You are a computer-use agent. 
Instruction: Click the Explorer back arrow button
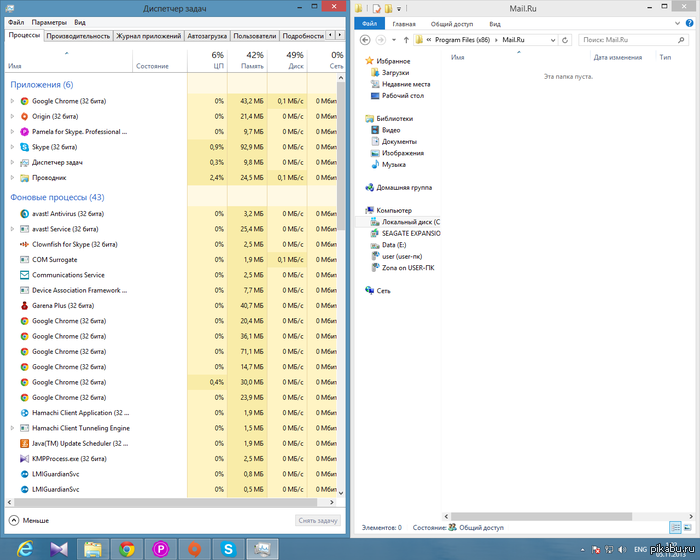(x=365, y=40)
